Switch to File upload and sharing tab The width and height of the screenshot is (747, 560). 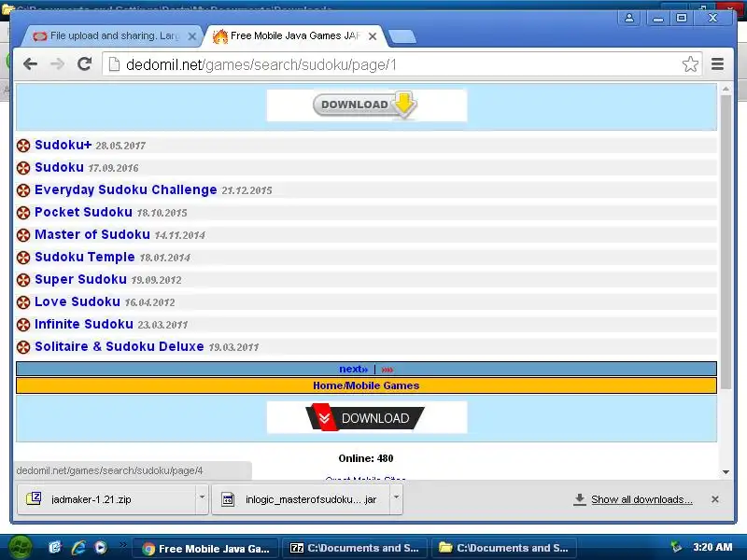coord(113,36)
